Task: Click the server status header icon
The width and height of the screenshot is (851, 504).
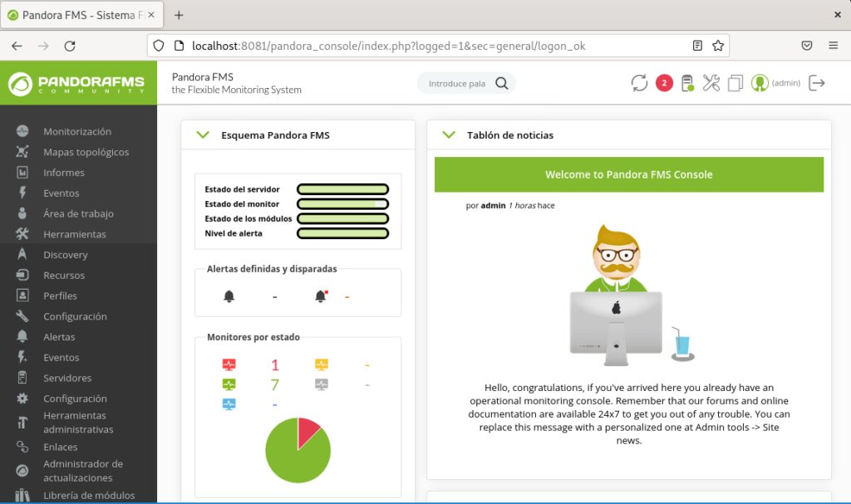Action: [x=686, y=82]
